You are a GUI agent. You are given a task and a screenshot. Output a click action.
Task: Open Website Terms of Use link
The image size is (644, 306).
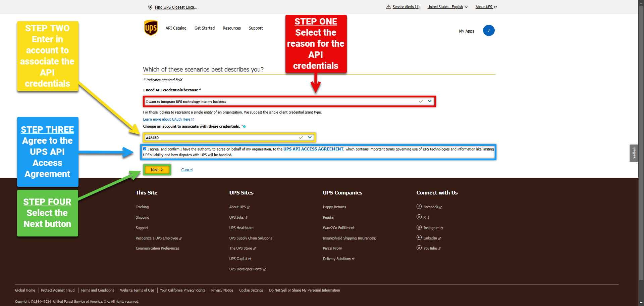(137, 290)
